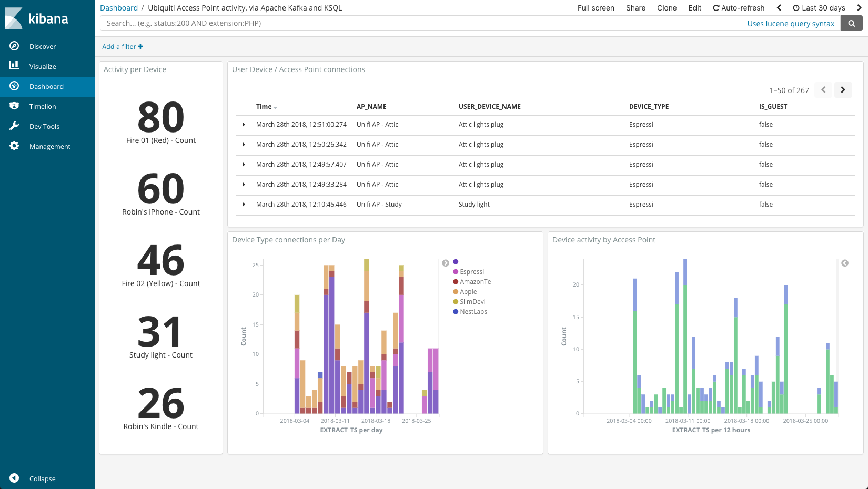
Task: Click DEVICE_TYPE column header
Action: (x=649, y=107)
